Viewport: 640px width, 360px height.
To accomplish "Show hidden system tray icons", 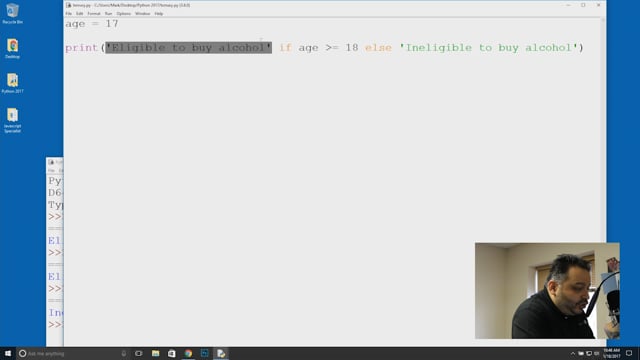I will coord(573,353).
